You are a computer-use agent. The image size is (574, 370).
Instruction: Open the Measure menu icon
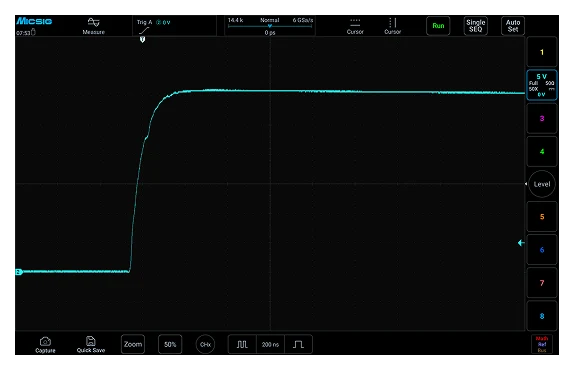click(94, 23)
